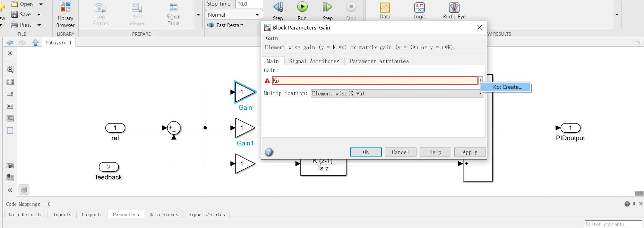
Task: Click the Cancel button in the dialog
Action: coord(401,152)
